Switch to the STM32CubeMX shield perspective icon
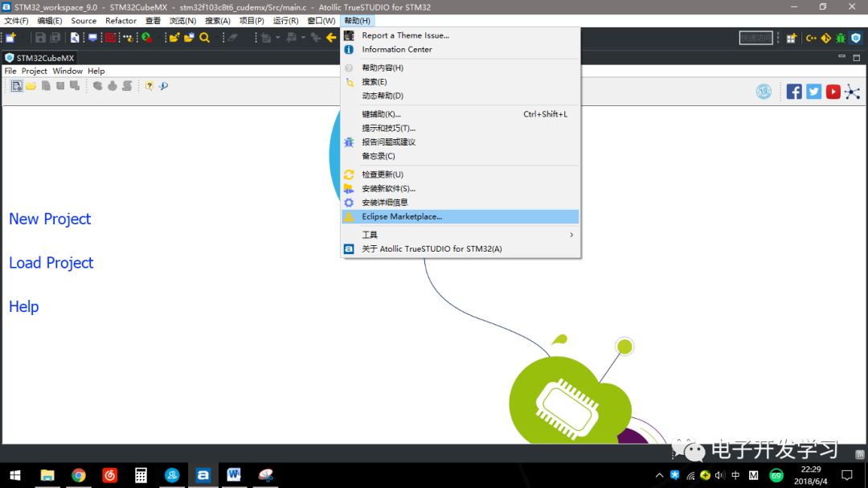 click(x=856, y=38)
